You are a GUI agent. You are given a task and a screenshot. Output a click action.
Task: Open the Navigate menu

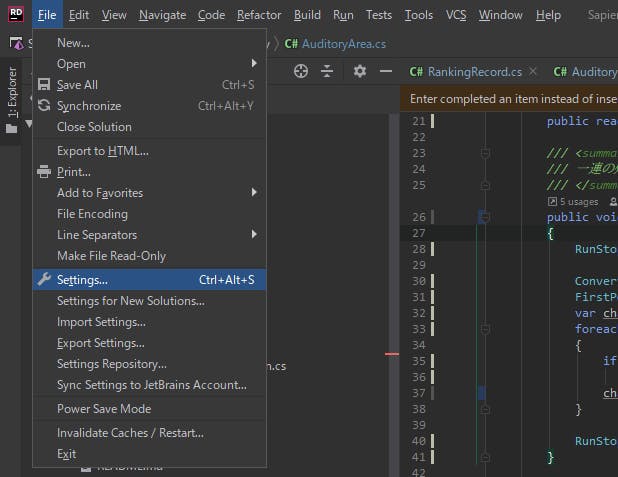tap(162, 15)
